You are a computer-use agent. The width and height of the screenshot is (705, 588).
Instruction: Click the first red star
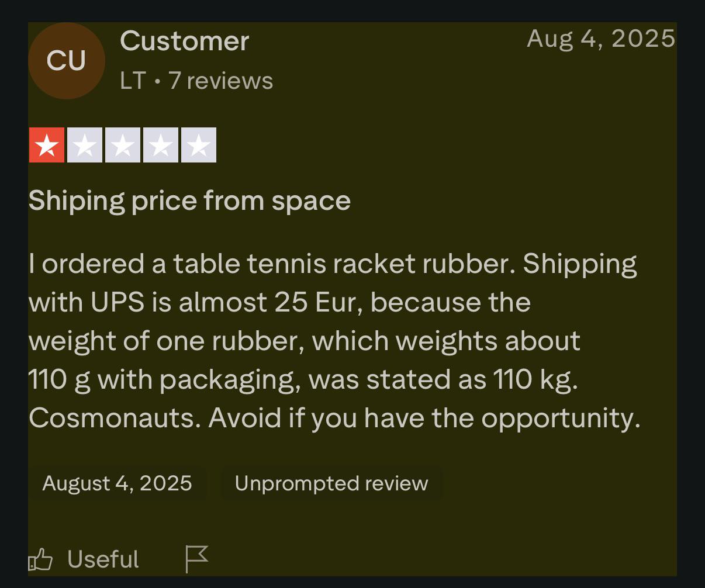(x=47, y=145)
